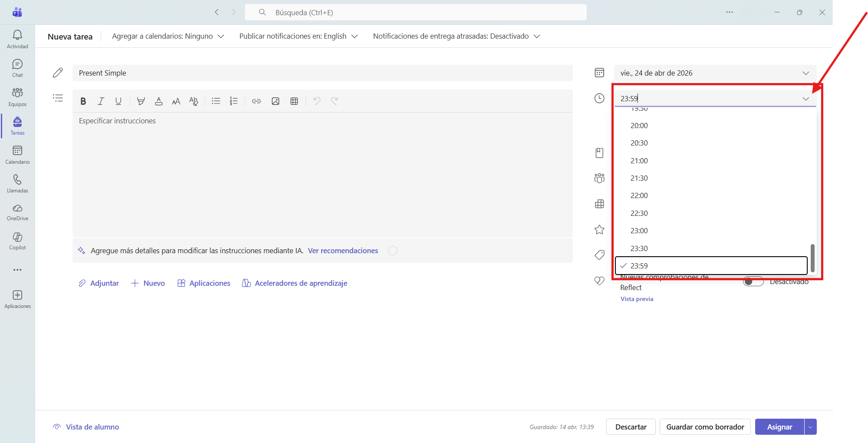Click Nuevo to create a file

pyautogui.click(x=148, y=283)
